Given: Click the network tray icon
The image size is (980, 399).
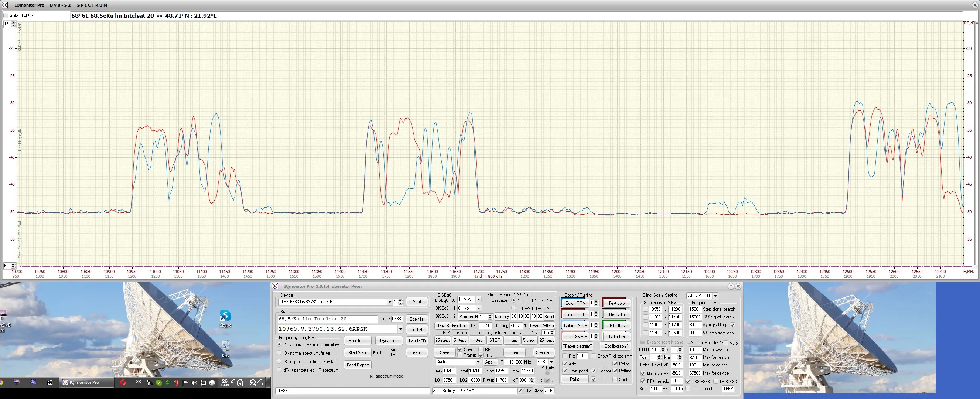Looking at the screenshot, I should point(203,383).
